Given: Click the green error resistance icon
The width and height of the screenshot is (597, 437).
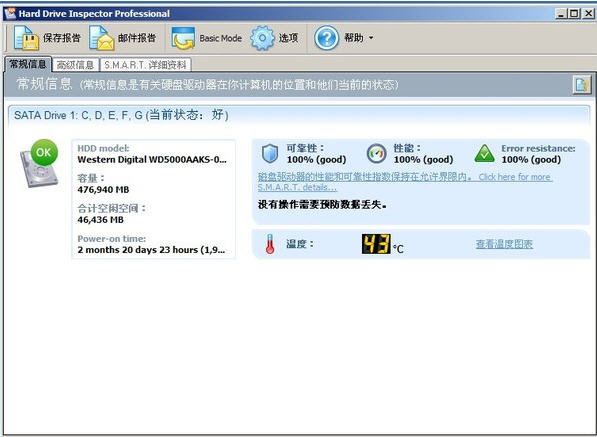Looking at the screenshot, I should 485,154.
